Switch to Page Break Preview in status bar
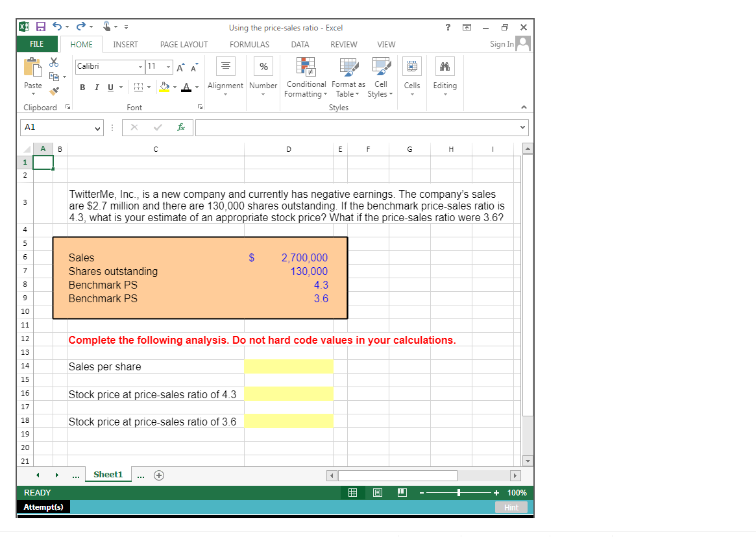The image size is (756, 537). 402,493
